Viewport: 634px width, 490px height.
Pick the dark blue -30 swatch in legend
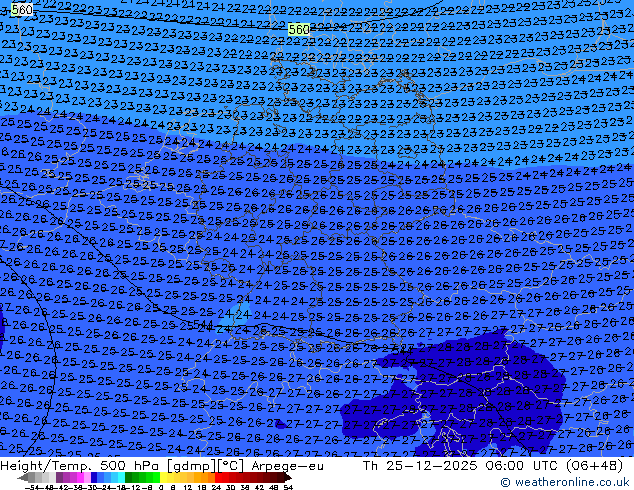(x=94, y=477)
